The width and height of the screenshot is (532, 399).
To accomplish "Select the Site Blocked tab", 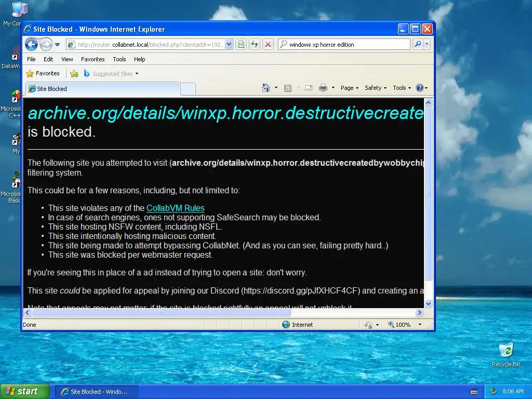I will 103,89.
